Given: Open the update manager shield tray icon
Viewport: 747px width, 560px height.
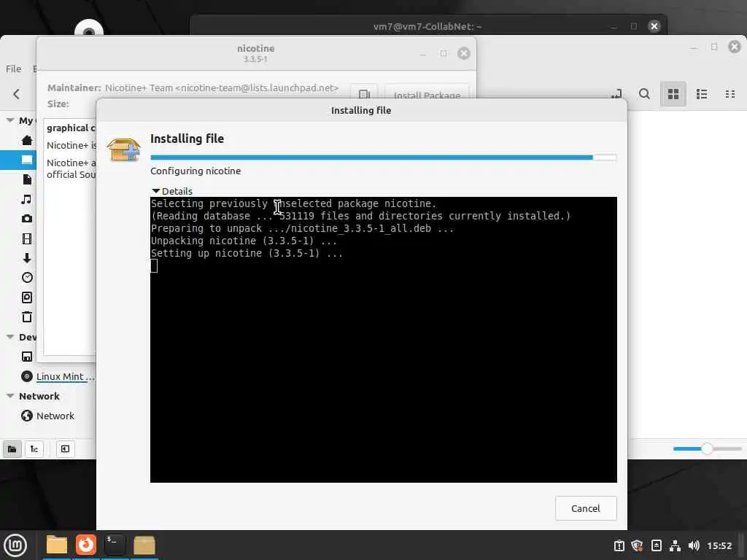Looking at the screenshot, I should point(637,545).
